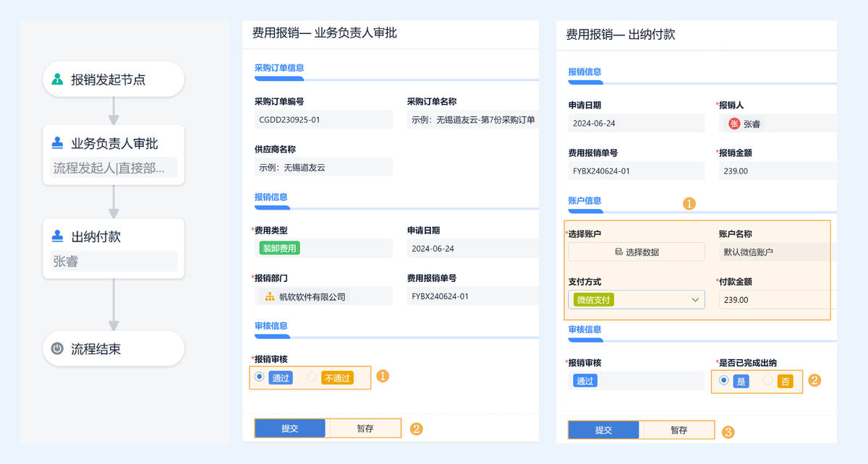Click 暂存 in the 出纳付款 form

(x=678, y=430)
